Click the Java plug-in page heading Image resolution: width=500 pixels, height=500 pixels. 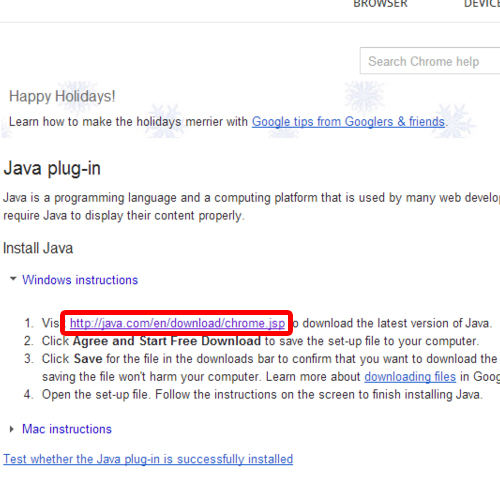[52, 168]
